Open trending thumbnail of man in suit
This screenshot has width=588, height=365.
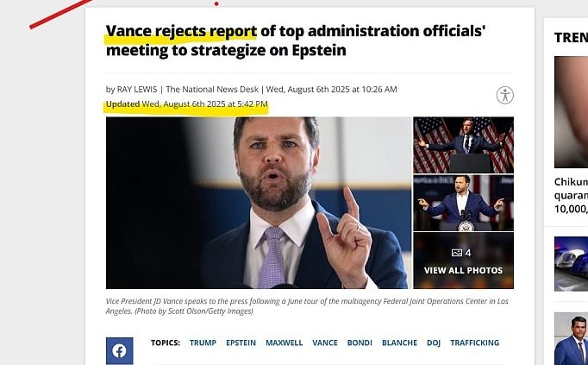click(571, 339)
